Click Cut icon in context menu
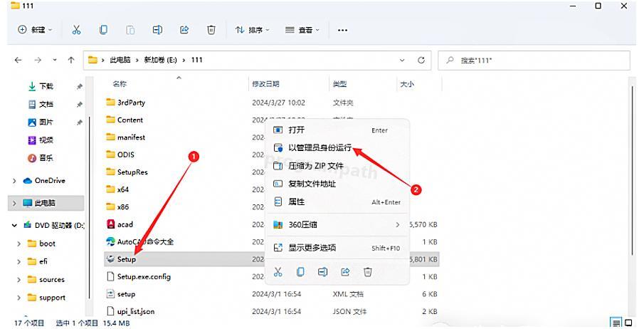644x329 pixels. click(278, 272)
